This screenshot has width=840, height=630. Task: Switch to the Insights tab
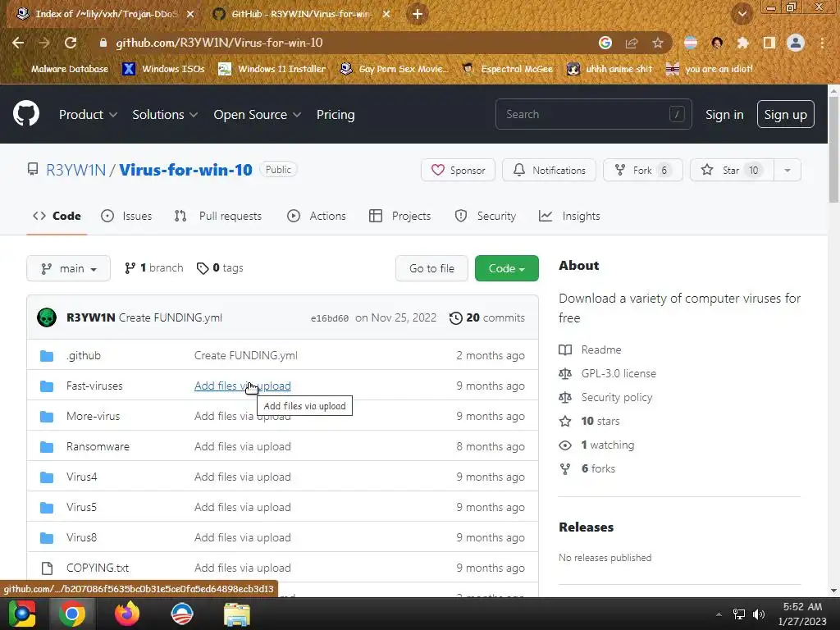point(569,216)
